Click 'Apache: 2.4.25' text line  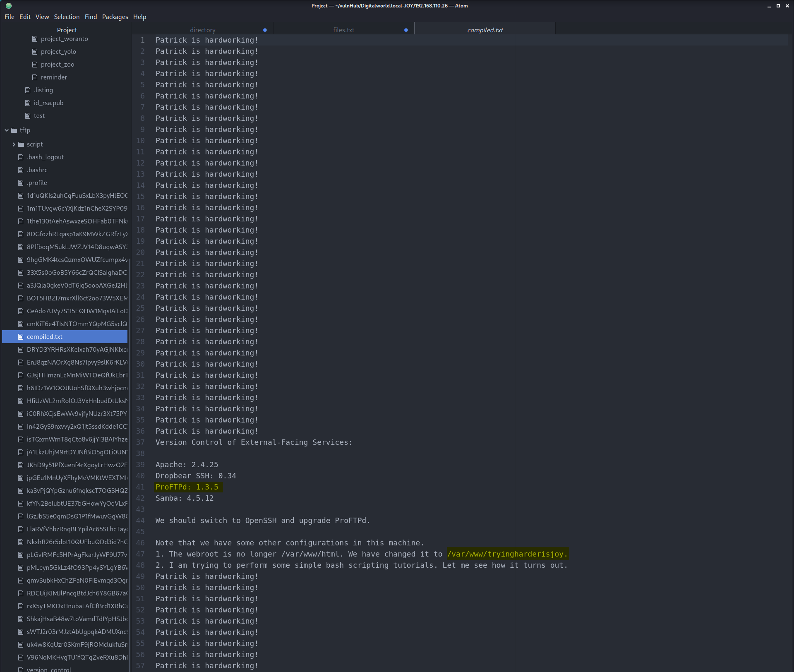187,465
